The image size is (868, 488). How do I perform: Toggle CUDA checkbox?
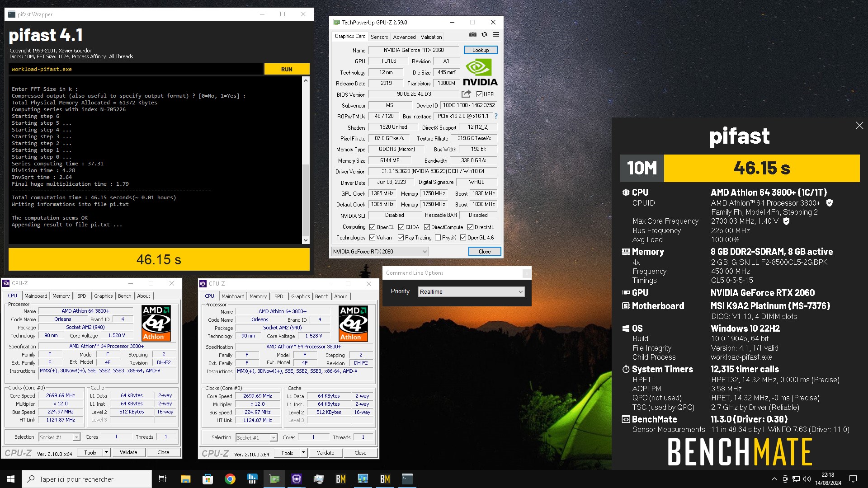point(401,227)
